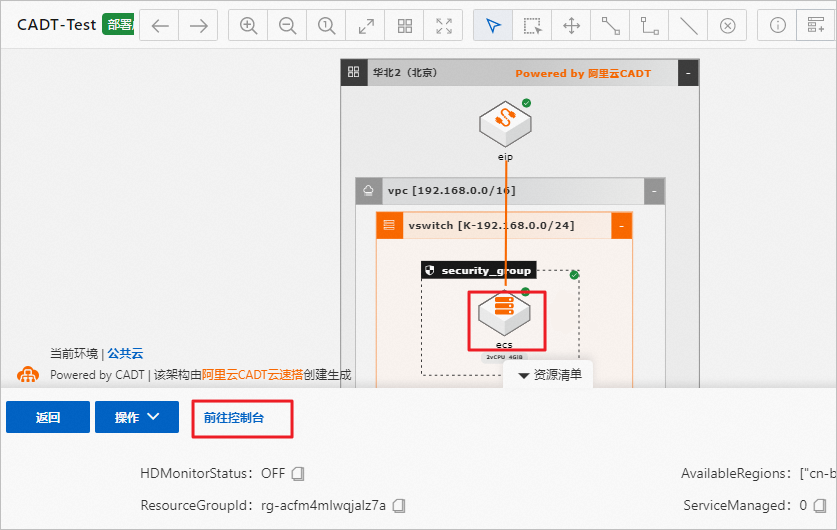The width and height of the screenshot is (837, 530).
Task: Copy the ResourceGroupId value
Action: click(399, 505)
